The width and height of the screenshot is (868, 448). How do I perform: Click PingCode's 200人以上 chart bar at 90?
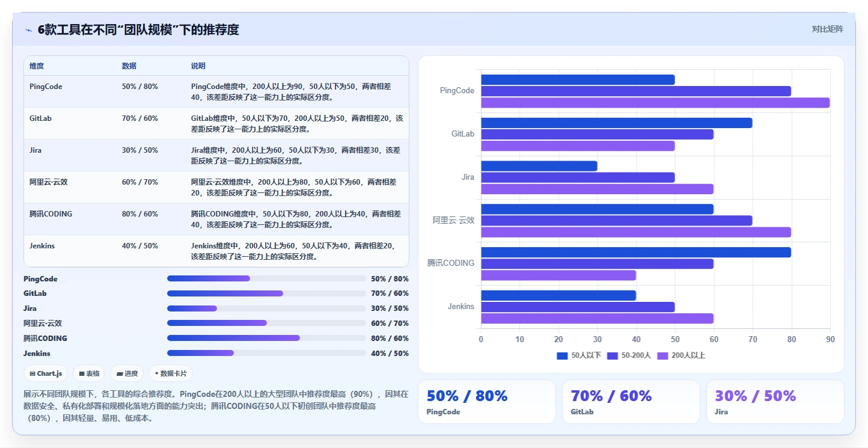655,103
